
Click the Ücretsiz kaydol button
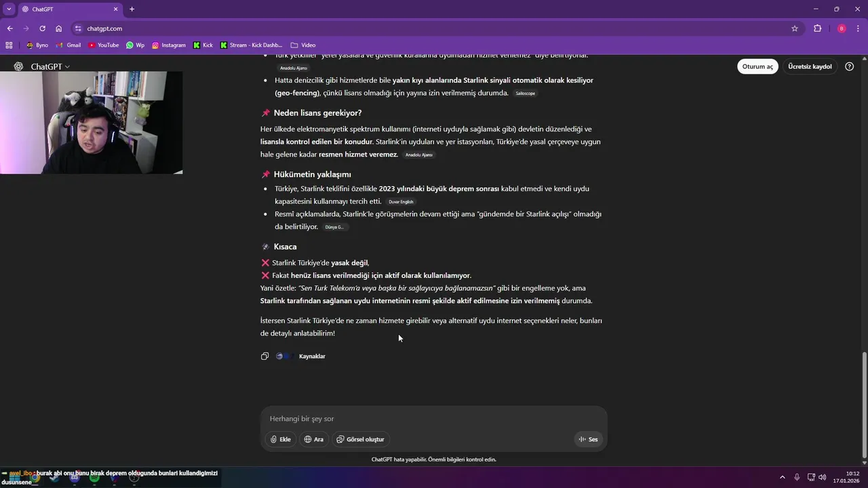(810, 66)
